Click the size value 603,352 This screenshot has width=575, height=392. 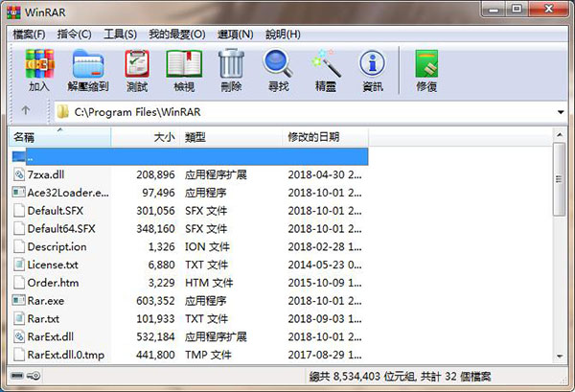pos(155,301)
